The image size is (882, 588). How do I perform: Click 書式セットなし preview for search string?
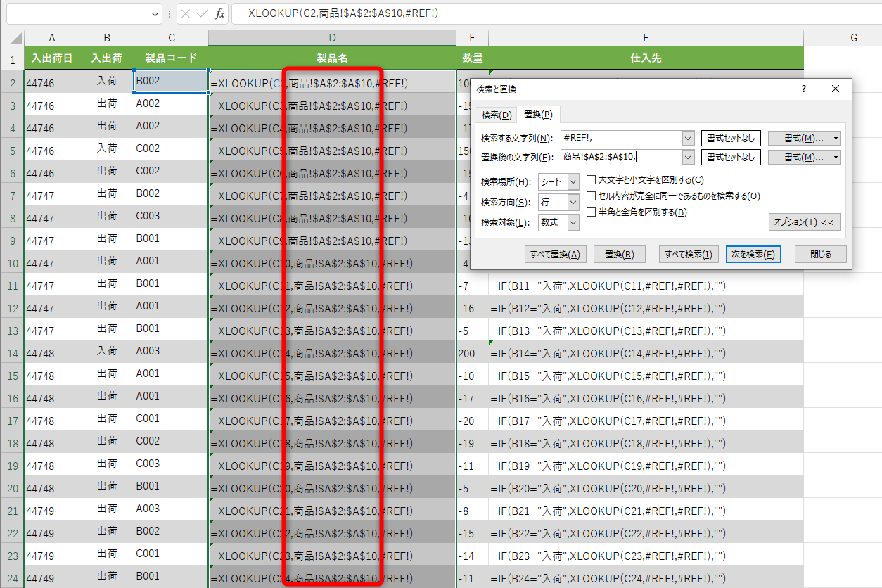pyautogui.click(x=731, y=138)
